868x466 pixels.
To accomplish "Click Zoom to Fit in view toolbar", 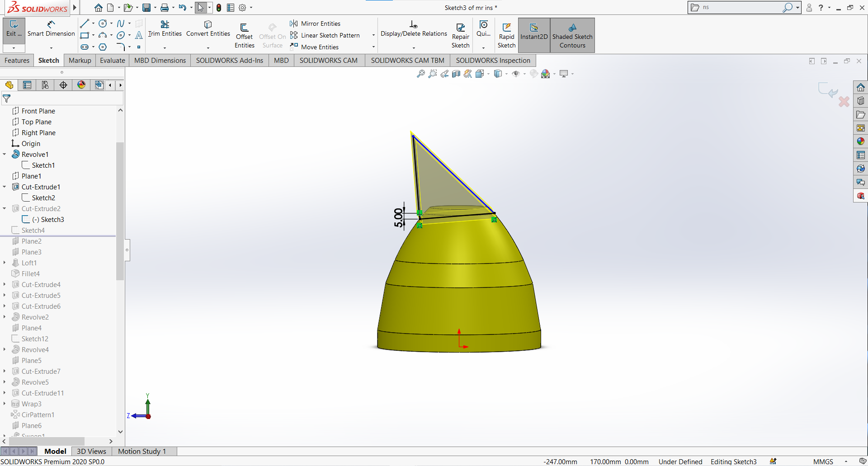I will (420, 73).
